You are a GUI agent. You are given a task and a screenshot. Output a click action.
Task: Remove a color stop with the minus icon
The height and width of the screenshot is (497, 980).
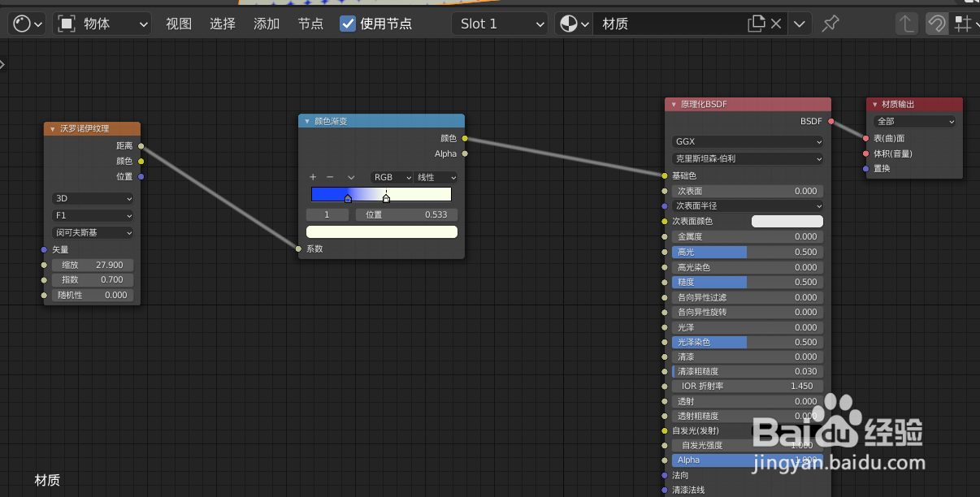(330, 177)
